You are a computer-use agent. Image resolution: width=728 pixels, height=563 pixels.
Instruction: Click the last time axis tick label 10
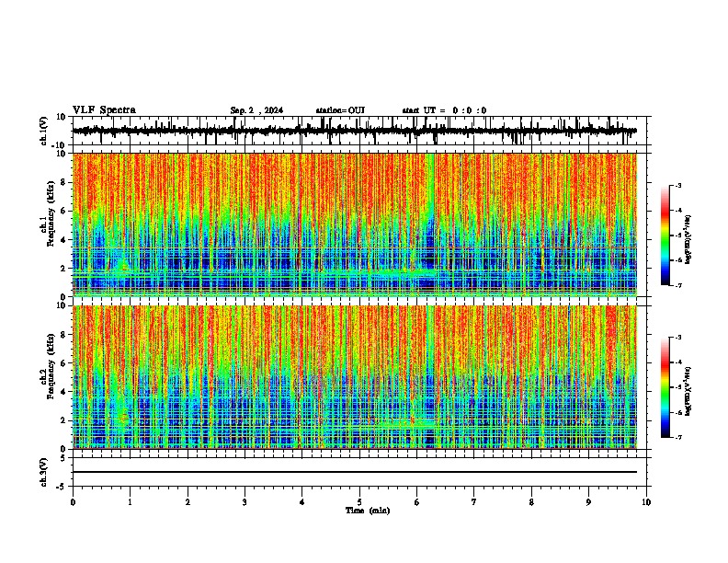646,502
